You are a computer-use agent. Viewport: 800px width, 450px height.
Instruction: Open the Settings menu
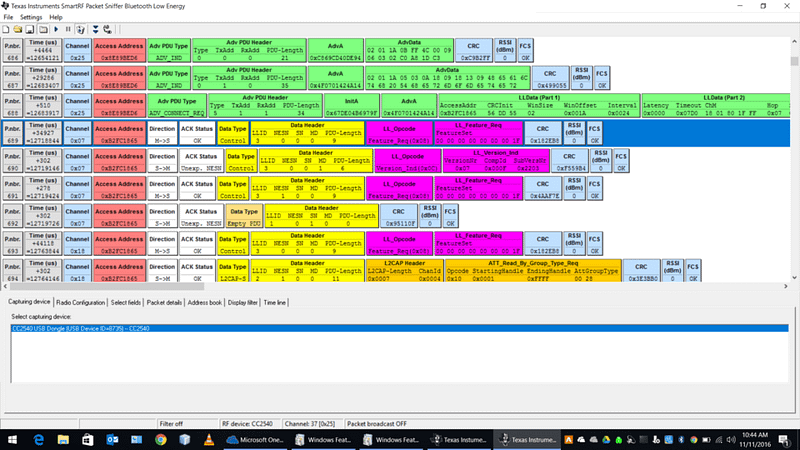(31, 17)
